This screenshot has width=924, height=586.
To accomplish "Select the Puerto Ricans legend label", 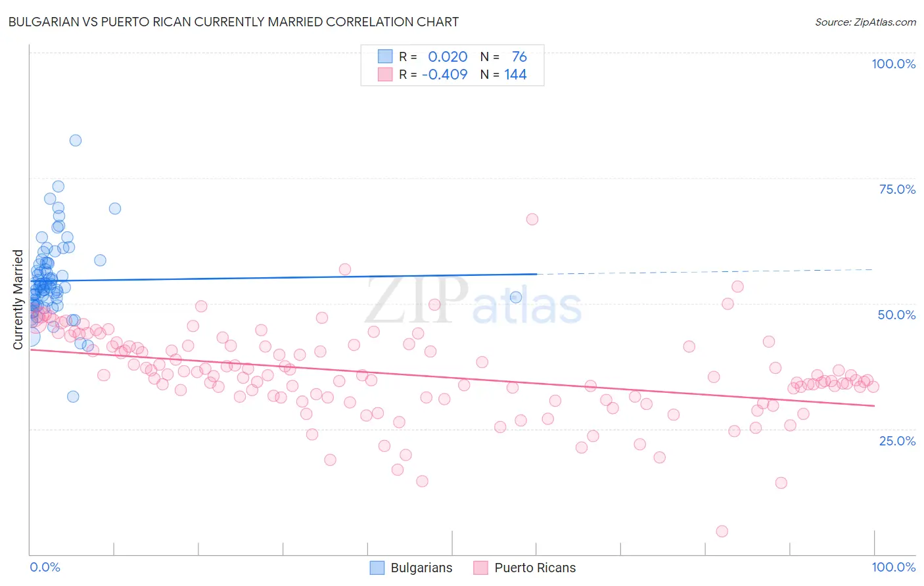I will [x=535, y=568].
